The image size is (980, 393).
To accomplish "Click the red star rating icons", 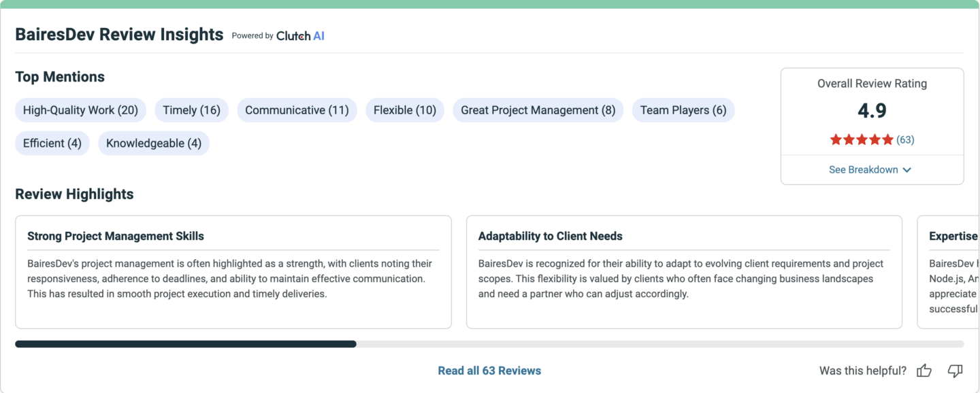I will click(862, 139).
